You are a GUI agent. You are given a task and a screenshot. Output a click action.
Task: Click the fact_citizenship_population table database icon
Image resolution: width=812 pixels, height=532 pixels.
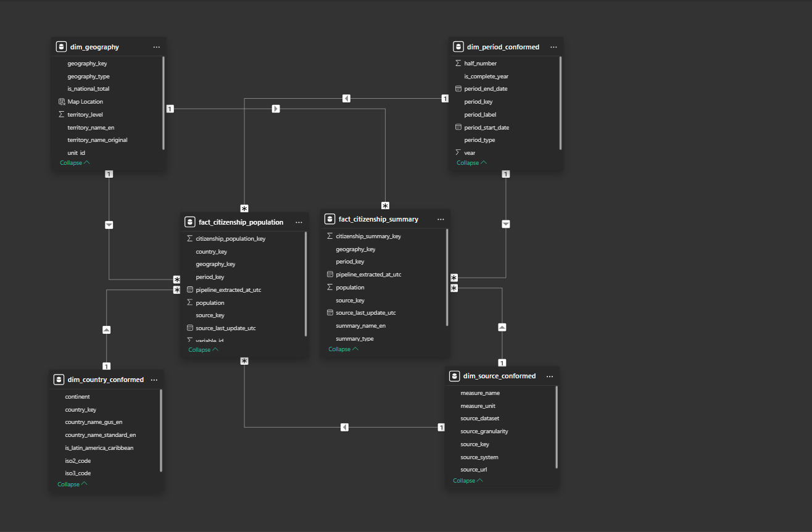point(189,222)
